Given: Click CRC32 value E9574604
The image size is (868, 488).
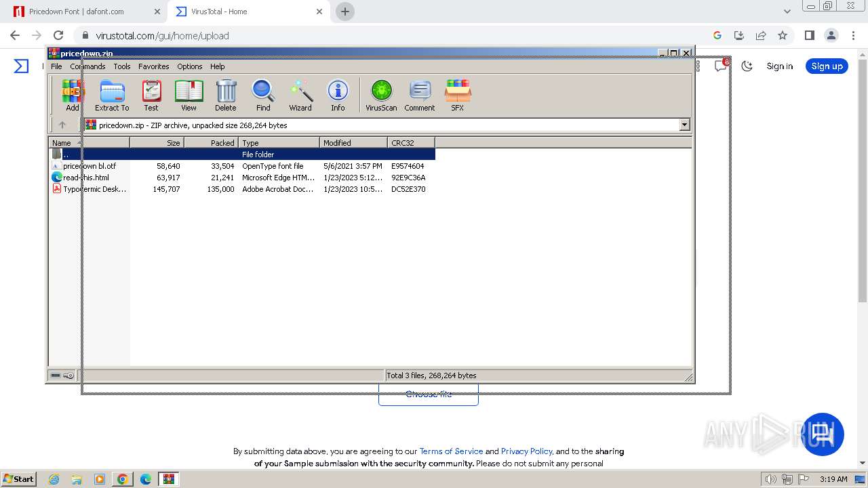Looking at the screenshot, I should coord(408,166).
